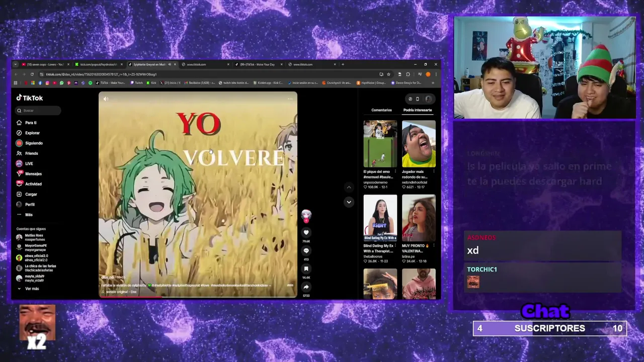644x362 pixels.
Task: Open options for El pique del emo video
Action: click(395, 172)
